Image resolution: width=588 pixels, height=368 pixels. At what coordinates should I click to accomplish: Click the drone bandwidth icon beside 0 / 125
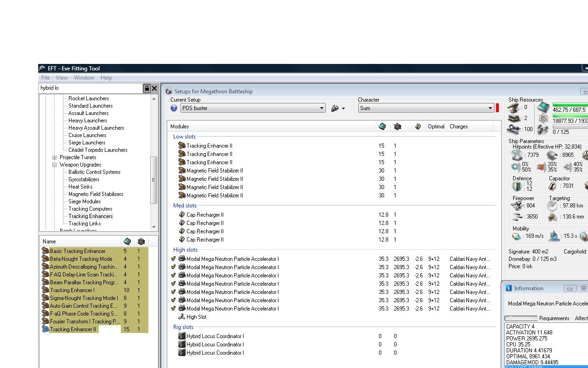[x=543, y=131]
